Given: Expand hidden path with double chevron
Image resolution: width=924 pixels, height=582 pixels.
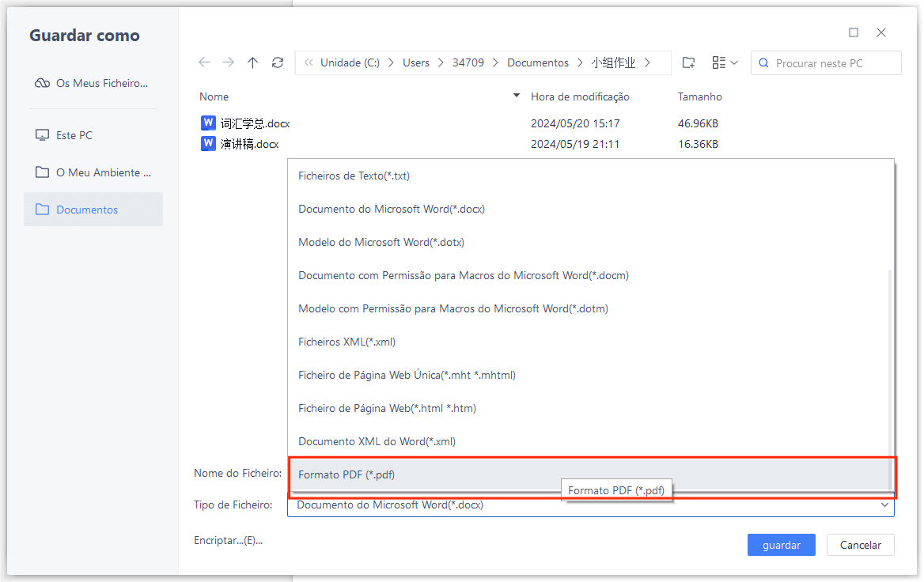Looking at the screenshot, I should coord(309,62).
